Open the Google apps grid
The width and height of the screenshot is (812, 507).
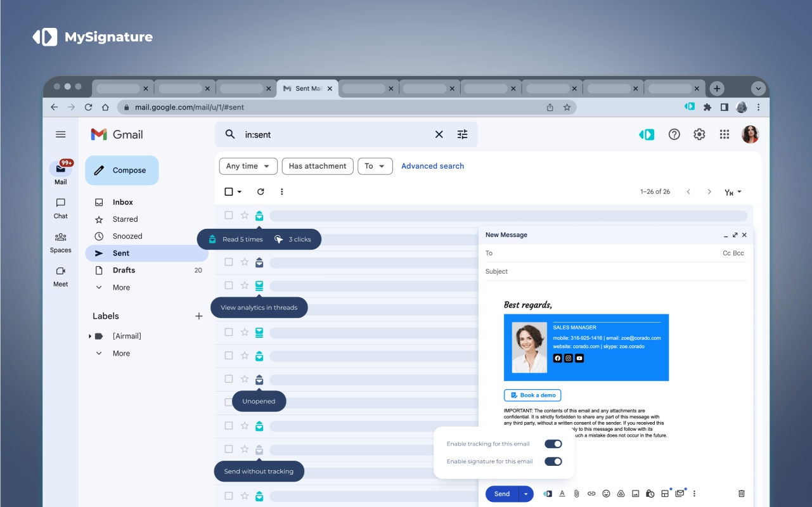725,134
